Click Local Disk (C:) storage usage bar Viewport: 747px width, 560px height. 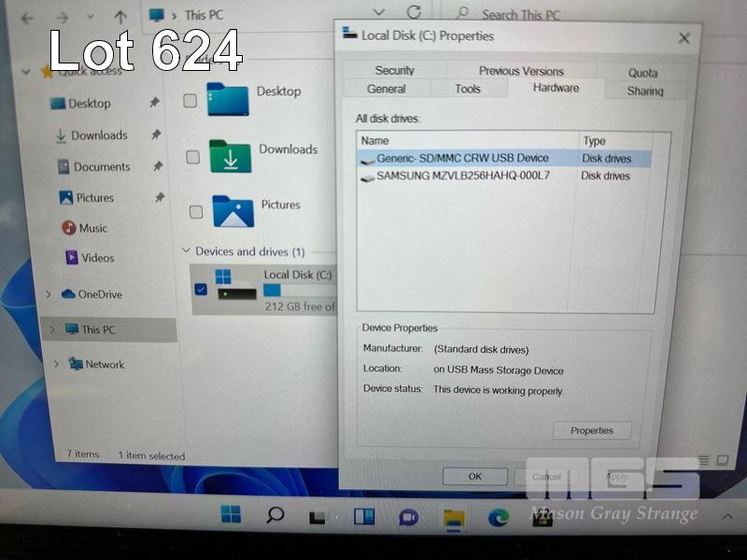299,290
